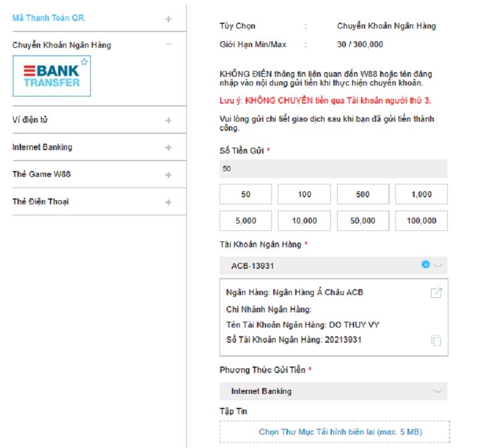
Task: Expand the Mã Thanh Toán QR section
Action: click(x=168, y=19)
